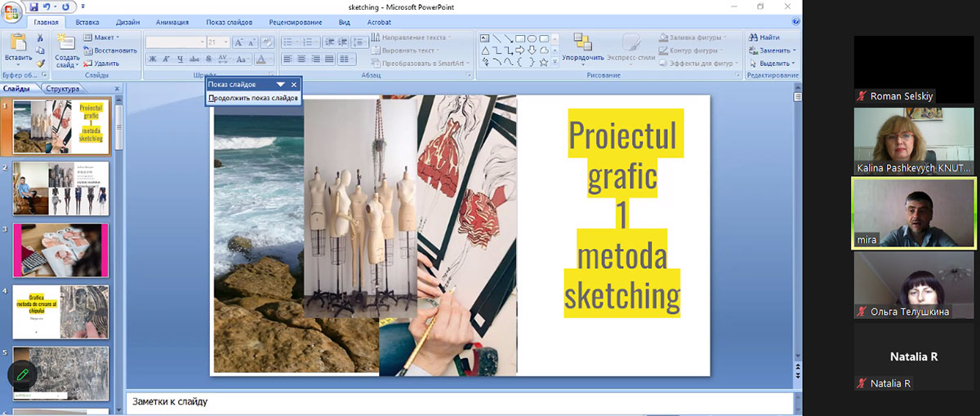Click the Заметки к слайду notes field

point(460,401)
